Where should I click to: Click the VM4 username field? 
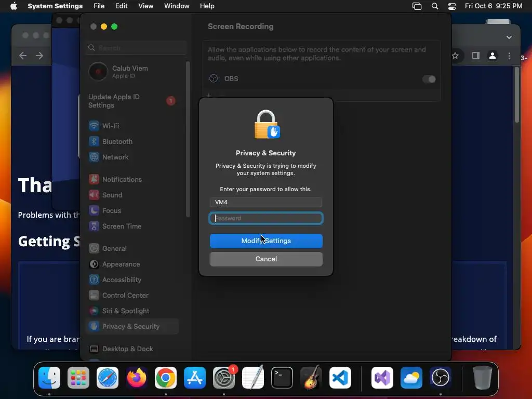266,202
